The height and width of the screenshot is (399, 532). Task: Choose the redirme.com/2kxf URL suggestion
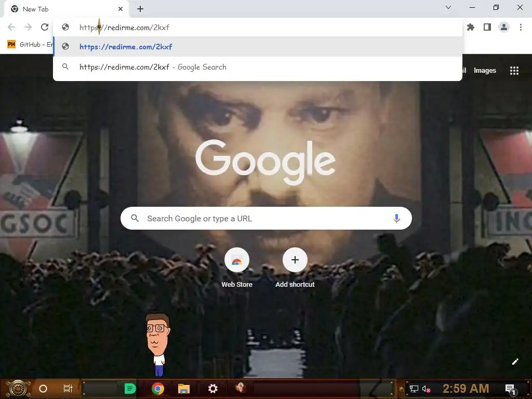coord(258,46)
